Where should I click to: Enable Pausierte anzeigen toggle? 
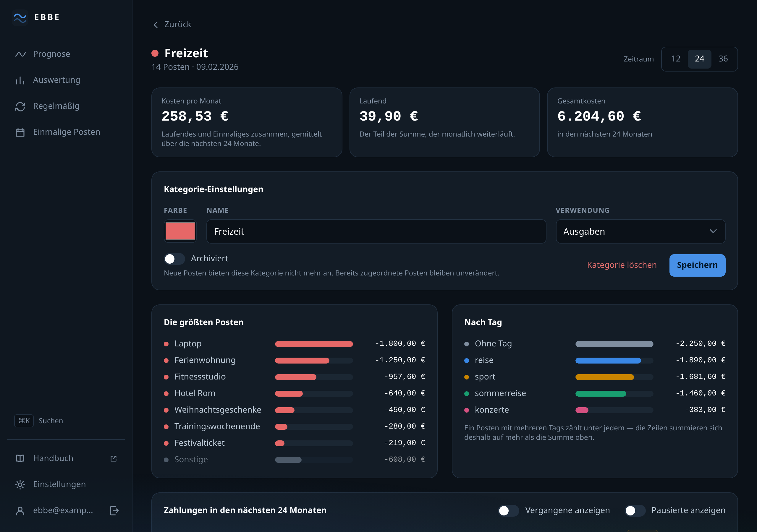coord(635,511)
